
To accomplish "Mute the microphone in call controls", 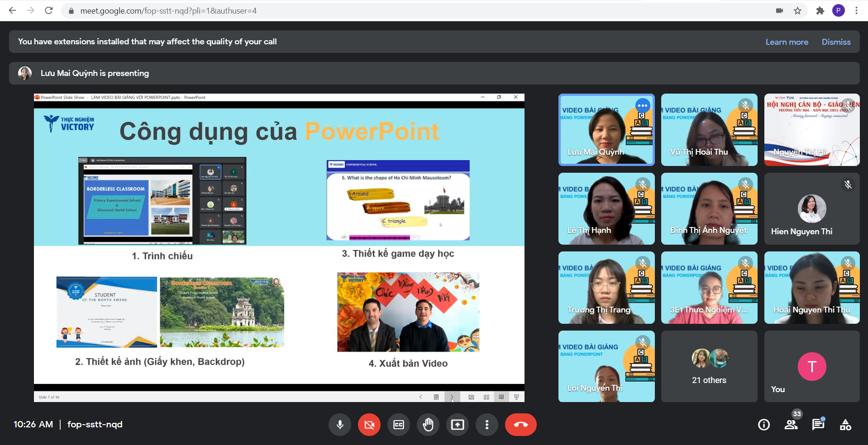I will point(340,425).
